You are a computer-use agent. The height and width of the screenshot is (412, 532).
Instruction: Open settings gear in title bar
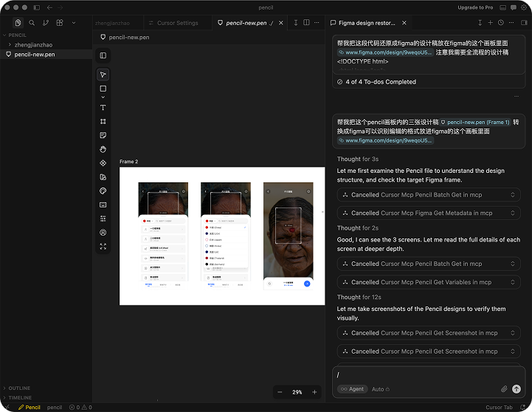pyautogui.click(x=524, y=7)
